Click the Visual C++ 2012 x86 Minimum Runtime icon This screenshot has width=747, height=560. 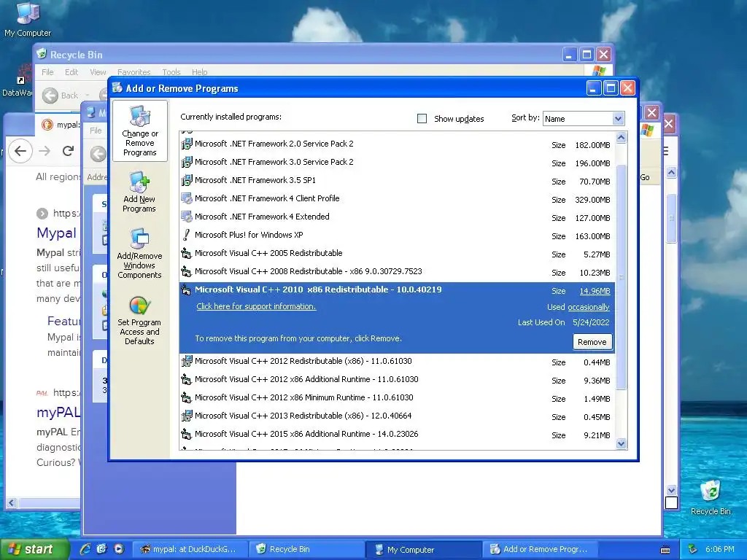187,397
